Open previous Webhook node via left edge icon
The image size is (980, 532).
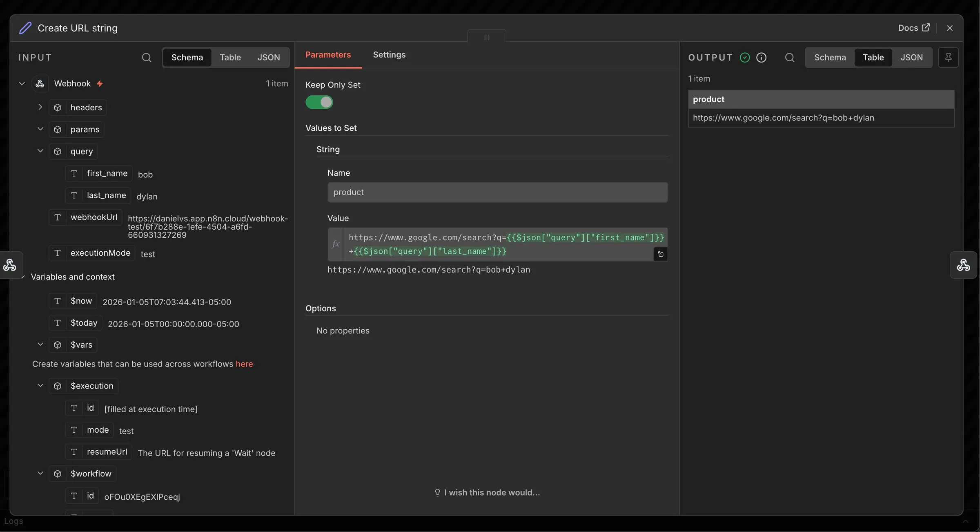point(10,265)
